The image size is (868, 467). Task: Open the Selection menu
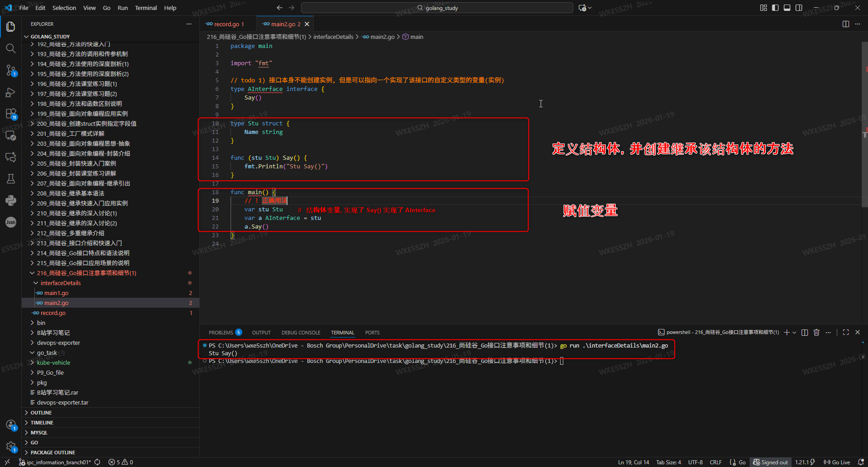click(64, 8)
